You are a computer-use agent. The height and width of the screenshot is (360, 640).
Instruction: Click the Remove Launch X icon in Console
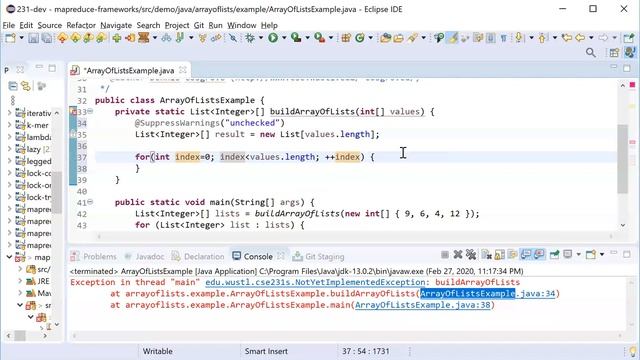pos(458,255)
